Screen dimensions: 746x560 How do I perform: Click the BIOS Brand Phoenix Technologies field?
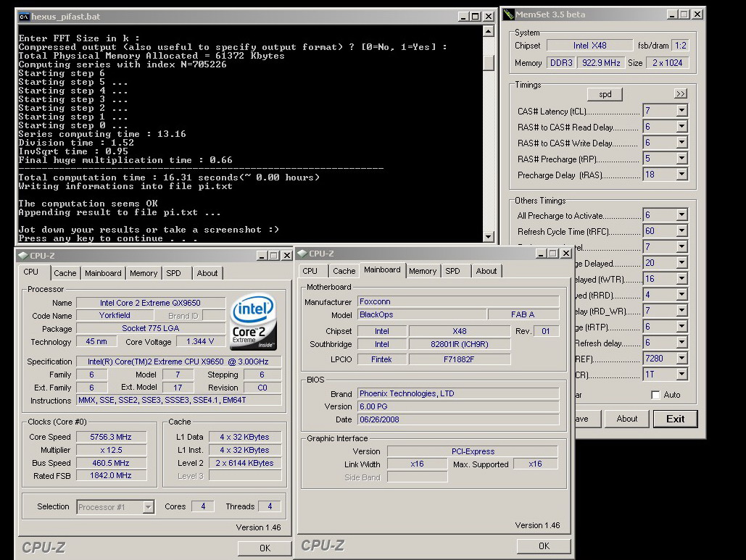[458, 393]
